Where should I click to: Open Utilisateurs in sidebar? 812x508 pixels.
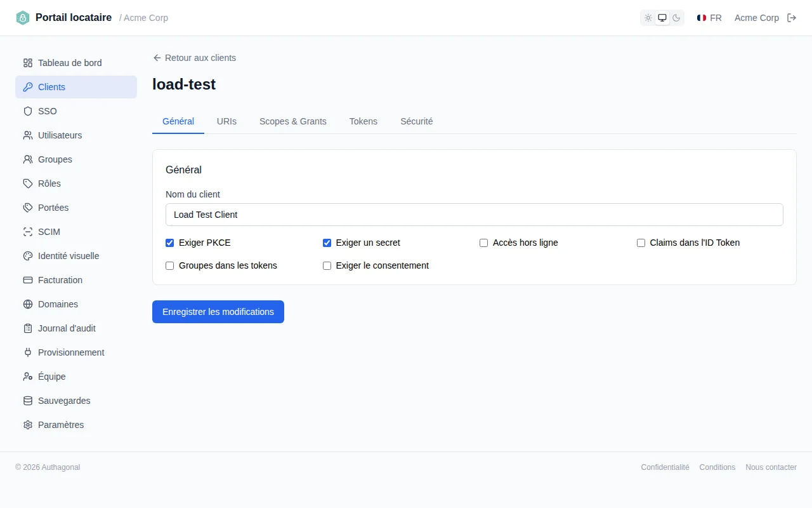coord(76,135)
